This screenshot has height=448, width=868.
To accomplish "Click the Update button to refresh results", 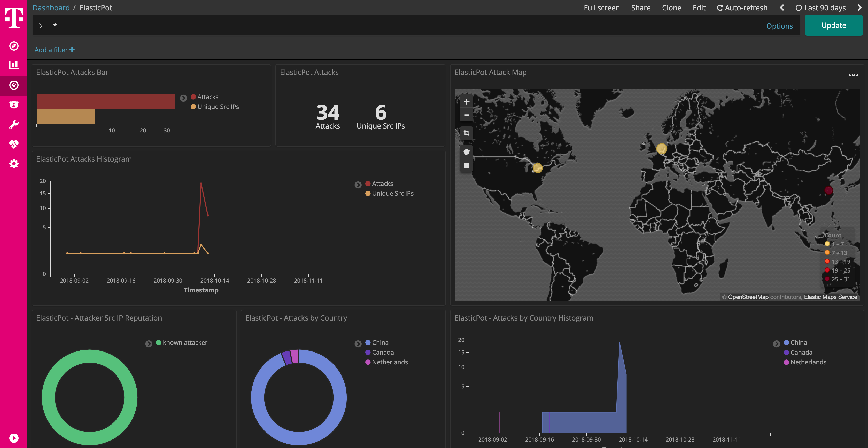I will point(833,25).
